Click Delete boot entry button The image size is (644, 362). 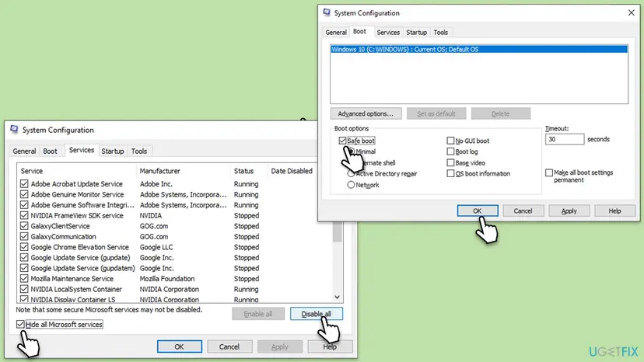click(501, 113)
